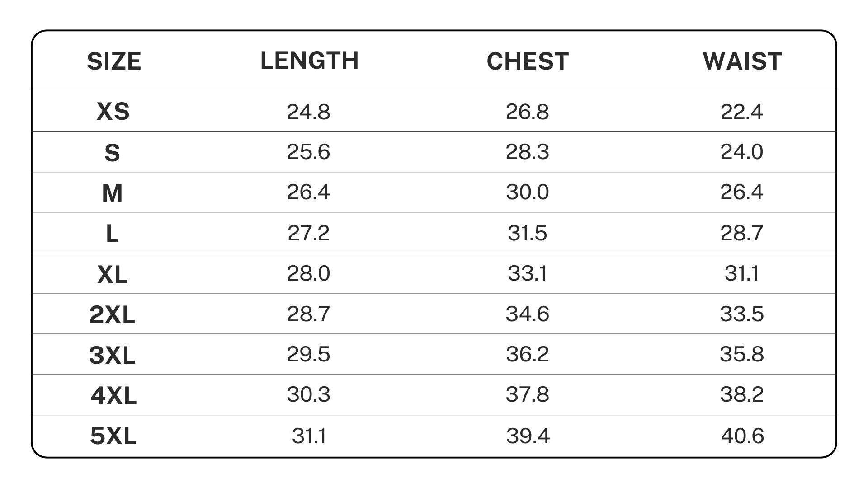Click the 2XL waist value 33.5
This screenshot has height=488, width=868.
[x=741, y=314]
